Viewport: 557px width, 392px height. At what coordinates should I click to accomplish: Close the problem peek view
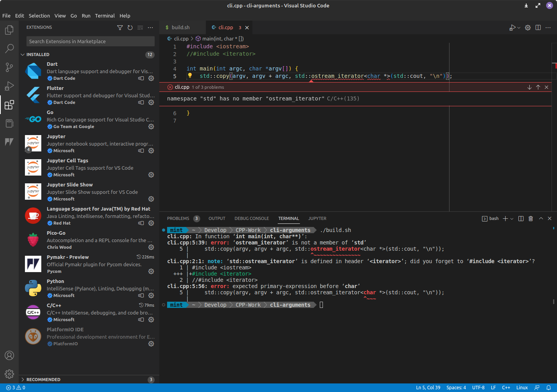click(546, 87)
